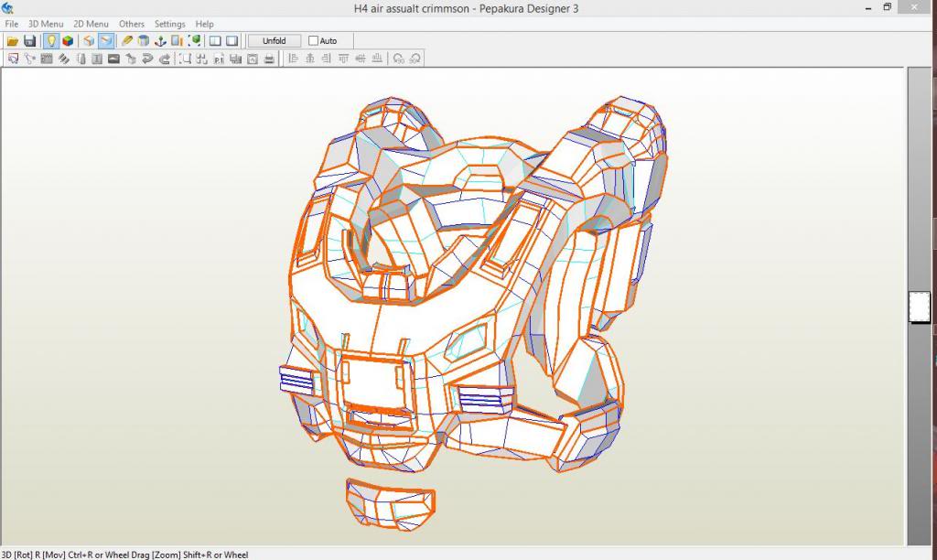Open the 3D Menu
The height and width of the screenshot is (560, 937).
[46, 24]
